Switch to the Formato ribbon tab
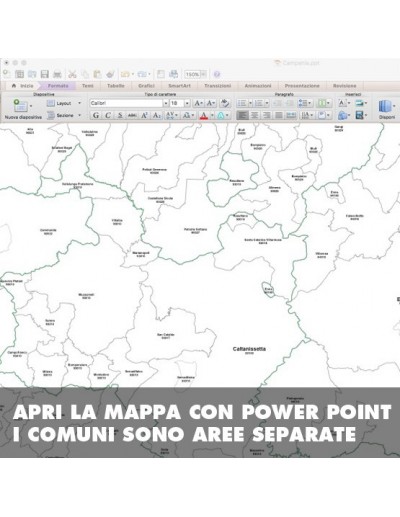This screenshot has height=517, width=400. pos(58,86)
